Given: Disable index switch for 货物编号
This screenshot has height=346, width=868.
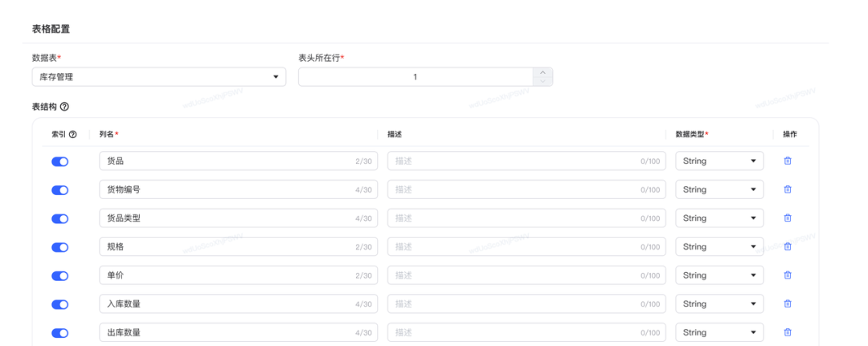Looking at the screenshot, I should pyautogui.click(x=60, y=190).
